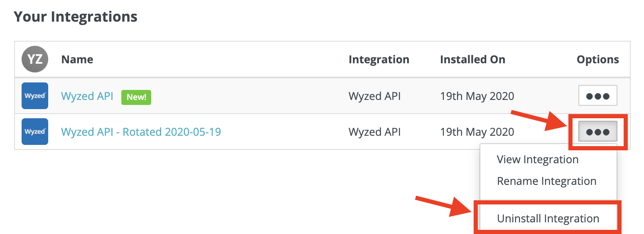
Task: Click the green New! badge
Action: 136,97
